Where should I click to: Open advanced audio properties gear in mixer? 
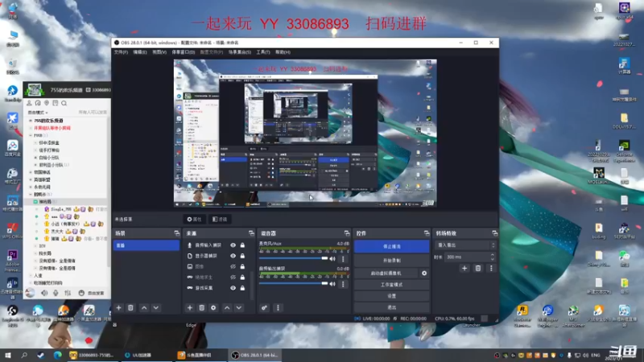pyautogui.click(x=265, y=308)
